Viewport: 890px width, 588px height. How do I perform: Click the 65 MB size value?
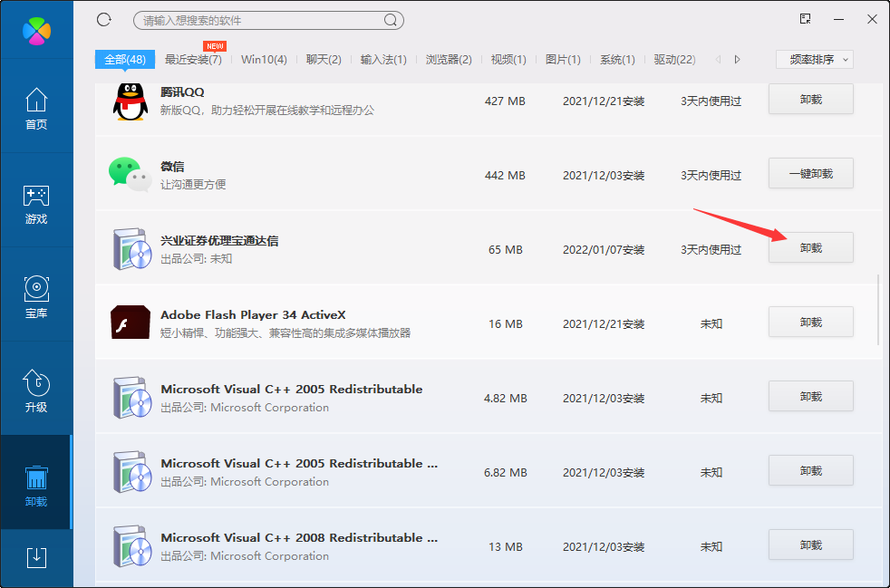[x=506, y=250]
